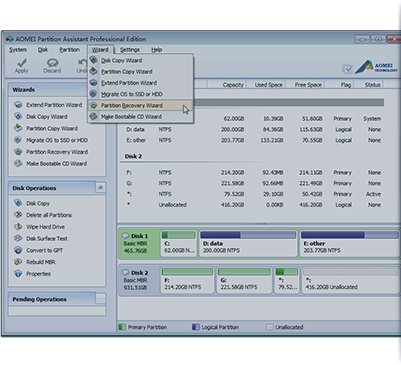Click Make Bootable CD Wizard icon in dropdown
The width and height of the screenshot is (401, 365).
[x=94, y=117]
